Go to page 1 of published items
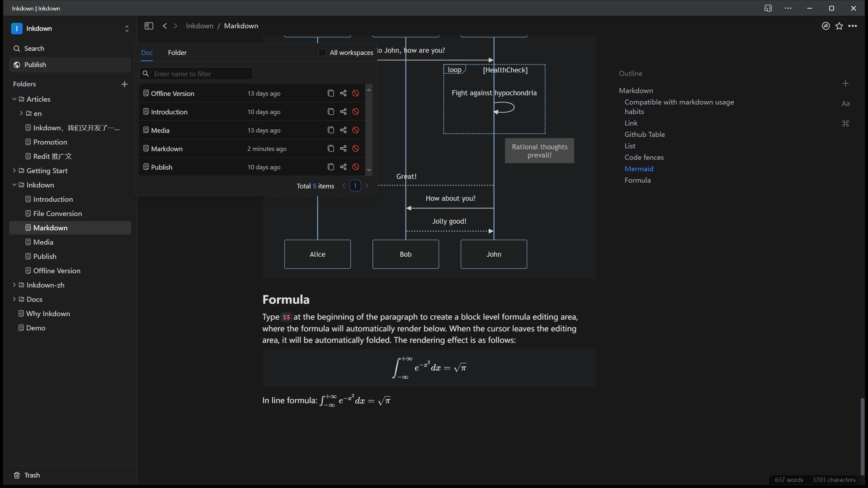The image size is (868, 488). tap(355, 186)
